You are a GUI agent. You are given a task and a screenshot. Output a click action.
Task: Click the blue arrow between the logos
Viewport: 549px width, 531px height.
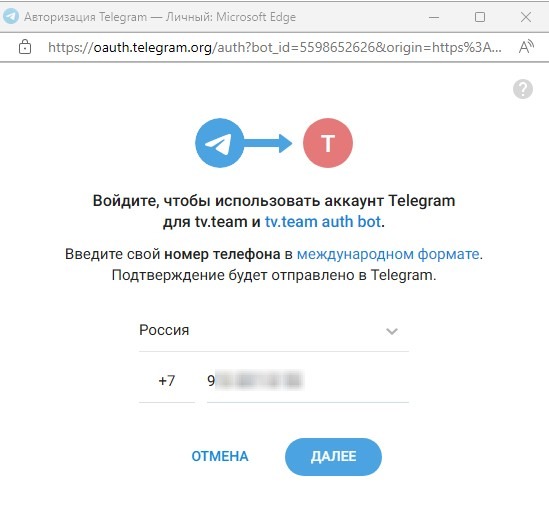coord(268,143)
